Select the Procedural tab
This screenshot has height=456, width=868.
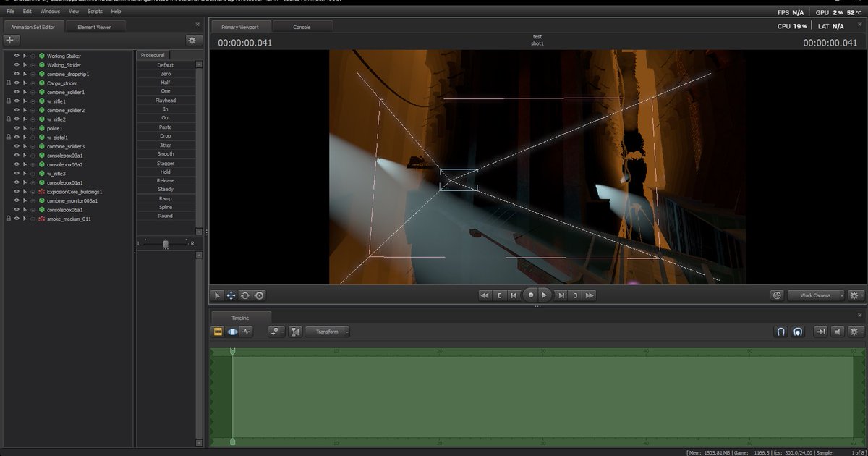[153, 55]
